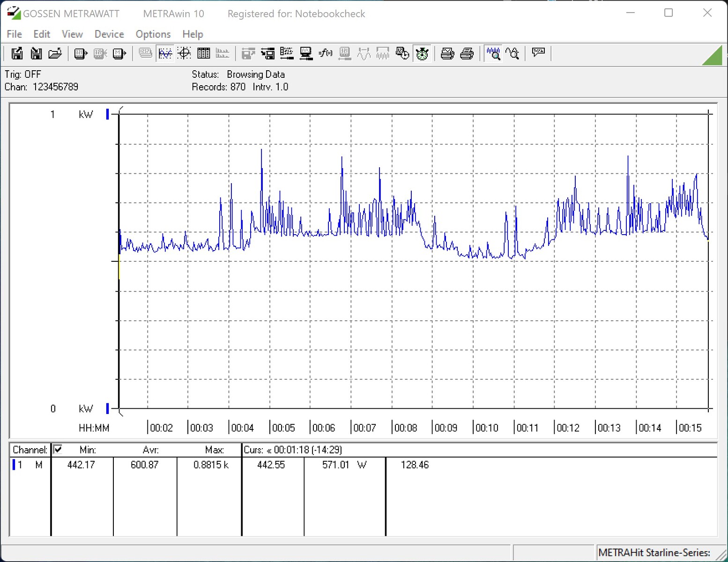Click the 'Trig: OFF' status label
The height and width of the screenshot is (562, 728).
(22, 74)
